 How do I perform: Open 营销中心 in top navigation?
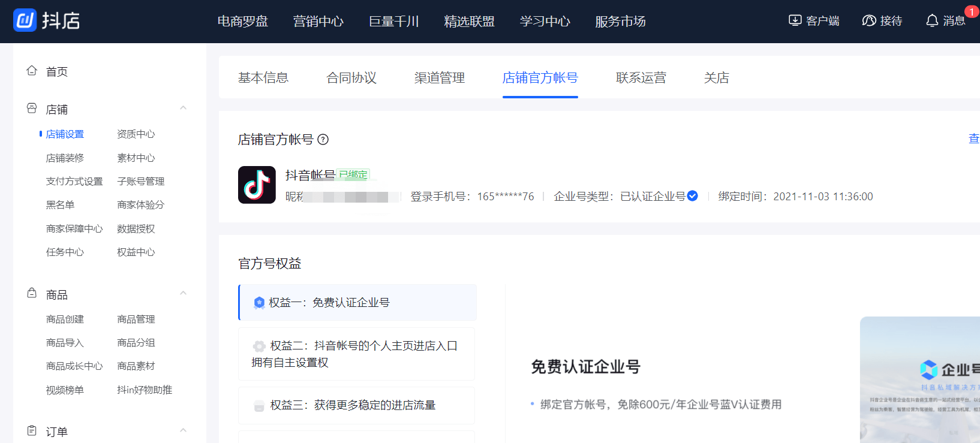pos(318,21)
